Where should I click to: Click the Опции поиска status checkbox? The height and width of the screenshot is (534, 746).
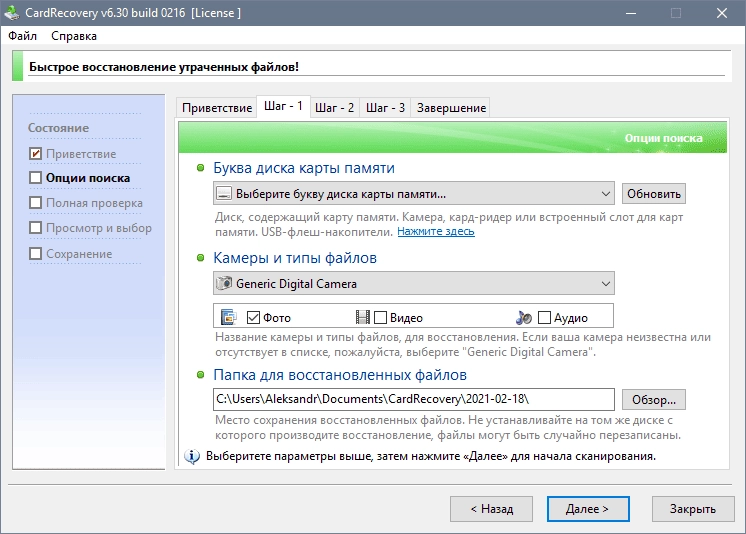(36, 178)
